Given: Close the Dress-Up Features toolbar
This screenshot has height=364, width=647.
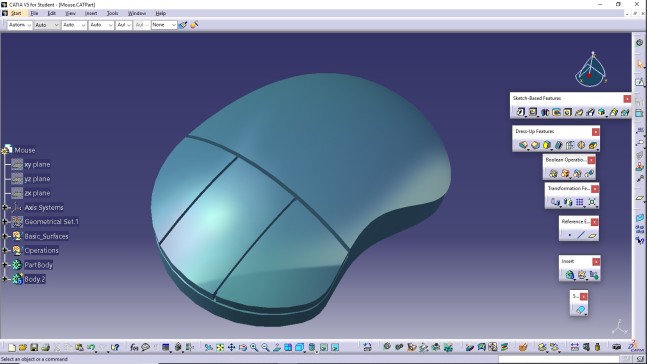Looking at the screenshot, I should [595, 132].
